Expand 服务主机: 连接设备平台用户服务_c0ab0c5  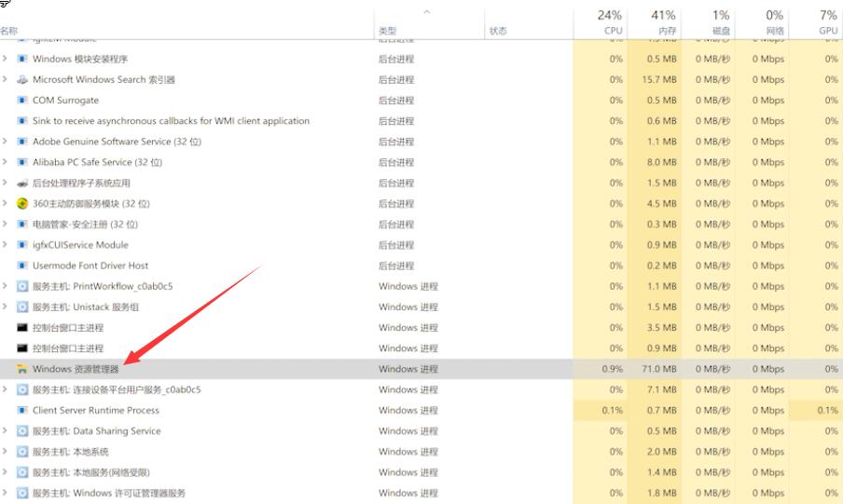coord(5,389)
